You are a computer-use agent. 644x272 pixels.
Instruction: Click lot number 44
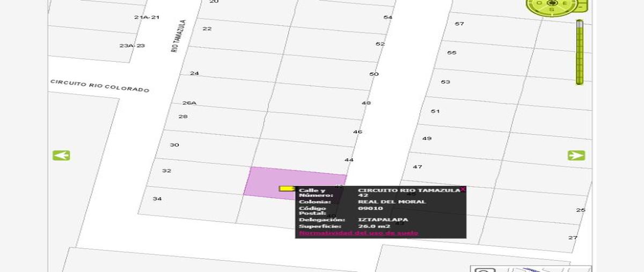click(x=349, y=160)
